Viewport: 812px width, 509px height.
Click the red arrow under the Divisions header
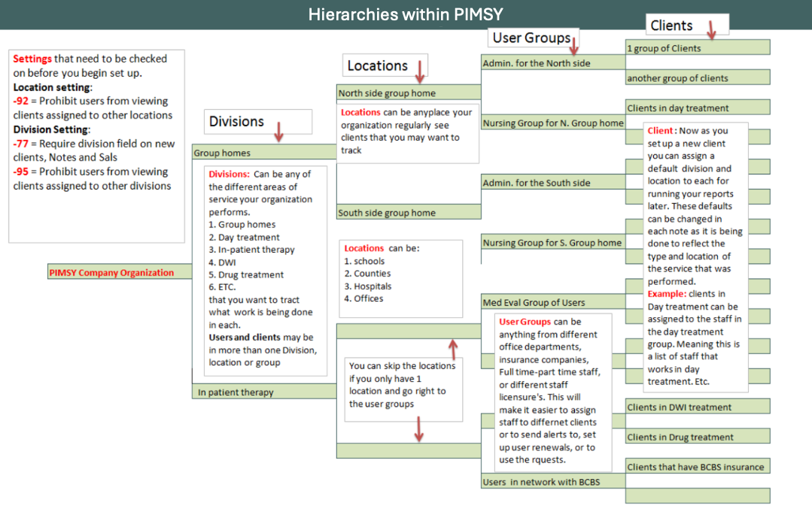[280, 134]
